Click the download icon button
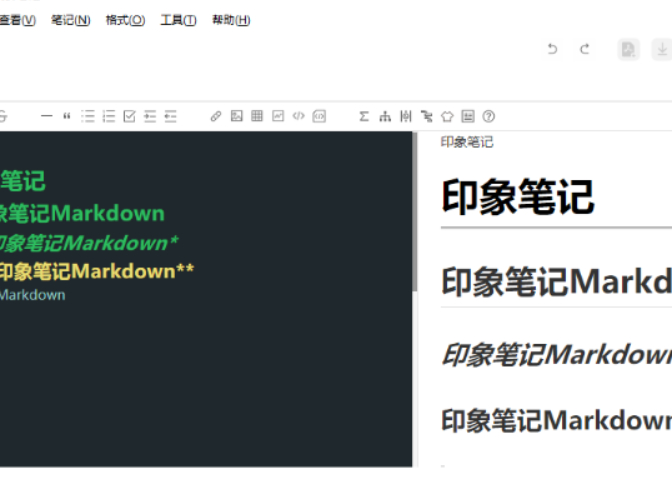The height and width of the screenshot is (504, 672). (662, 49)
